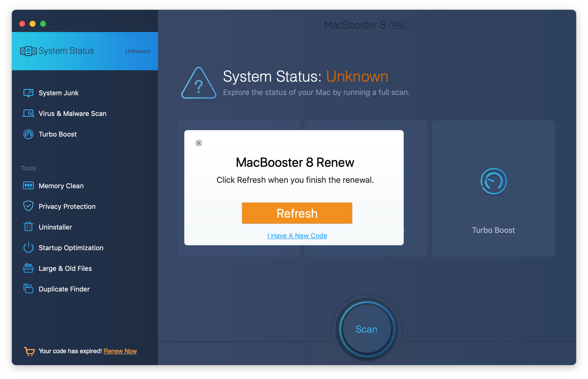Viewport: 588px width, 379px height.
Task: Click the yellow minimize window button
Action: click(33, 24)
